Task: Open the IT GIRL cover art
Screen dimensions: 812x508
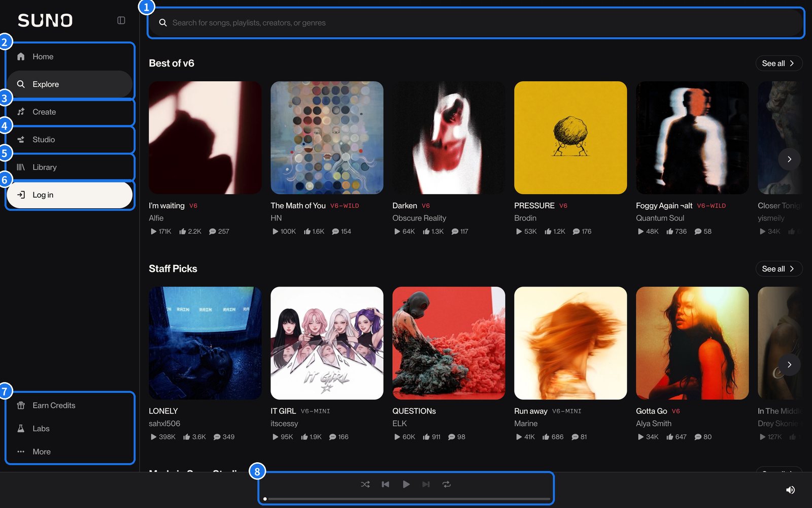Action: click(327, 343)
